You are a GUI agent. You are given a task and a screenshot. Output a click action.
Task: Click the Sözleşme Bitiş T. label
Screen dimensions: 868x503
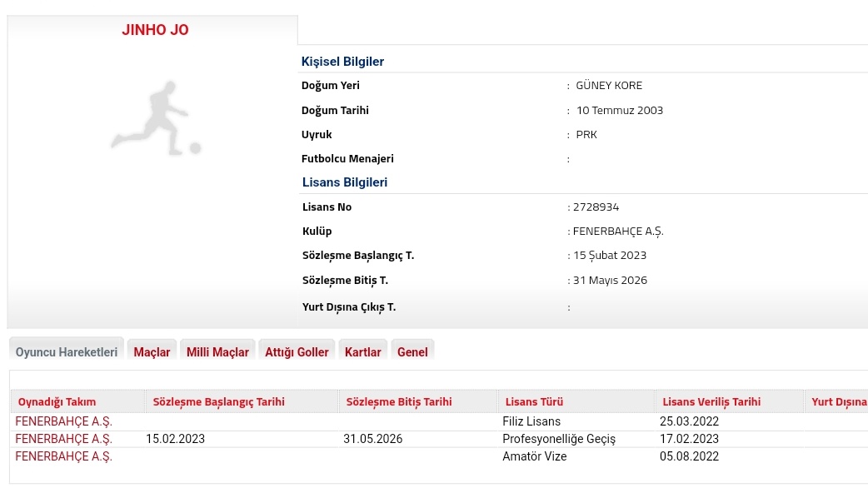[345, 281]
